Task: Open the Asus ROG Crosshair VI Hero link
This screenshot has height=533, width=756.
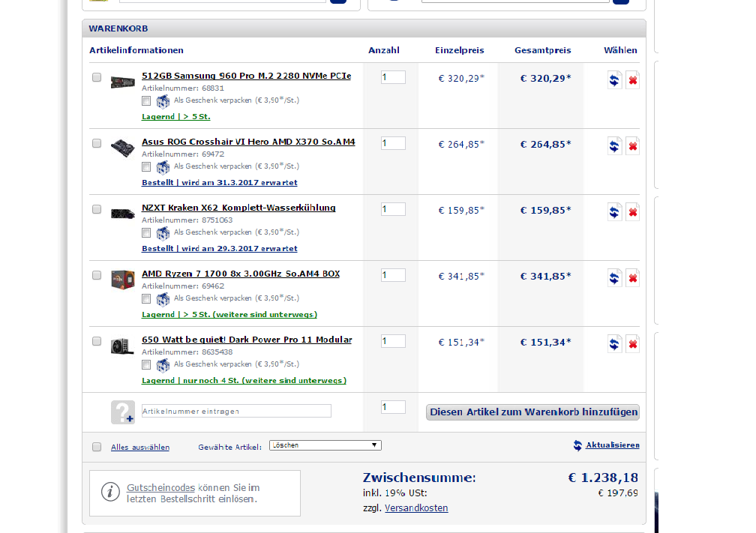Action: point(248,142)
